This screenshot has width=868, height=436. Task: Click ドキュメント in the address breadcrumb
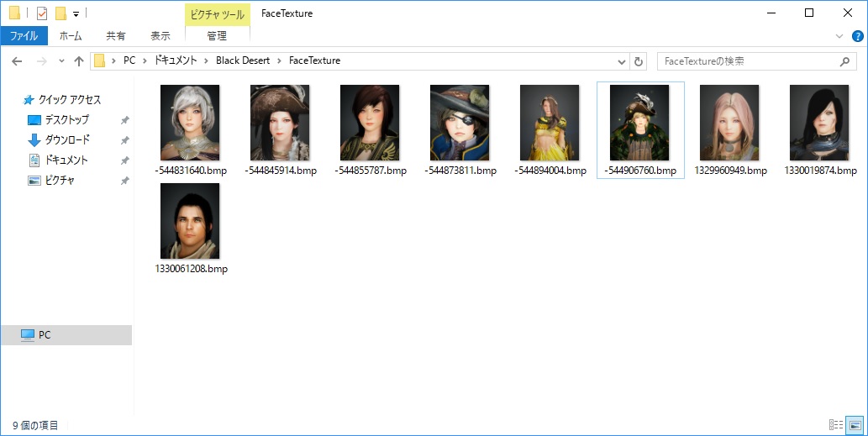[x=176, y=60]
